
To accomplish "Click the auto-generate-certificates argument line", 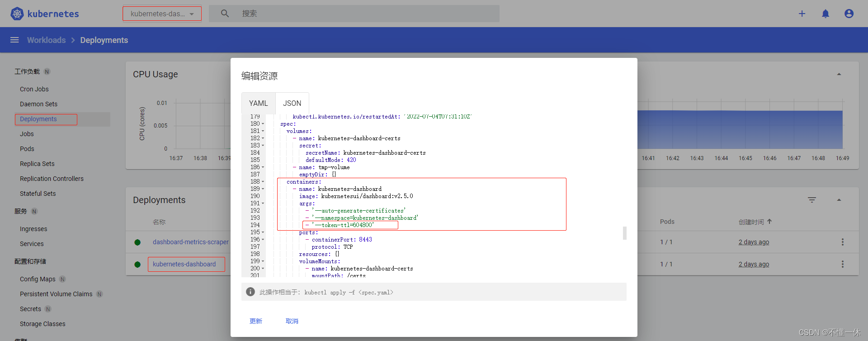I will (355, 211).
